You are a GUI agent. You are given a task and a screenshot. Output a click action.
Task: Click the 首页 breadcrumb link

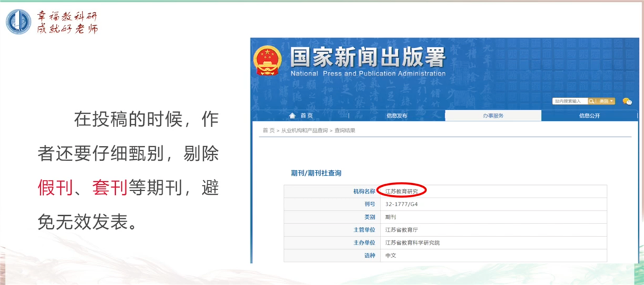click(269, 131)
